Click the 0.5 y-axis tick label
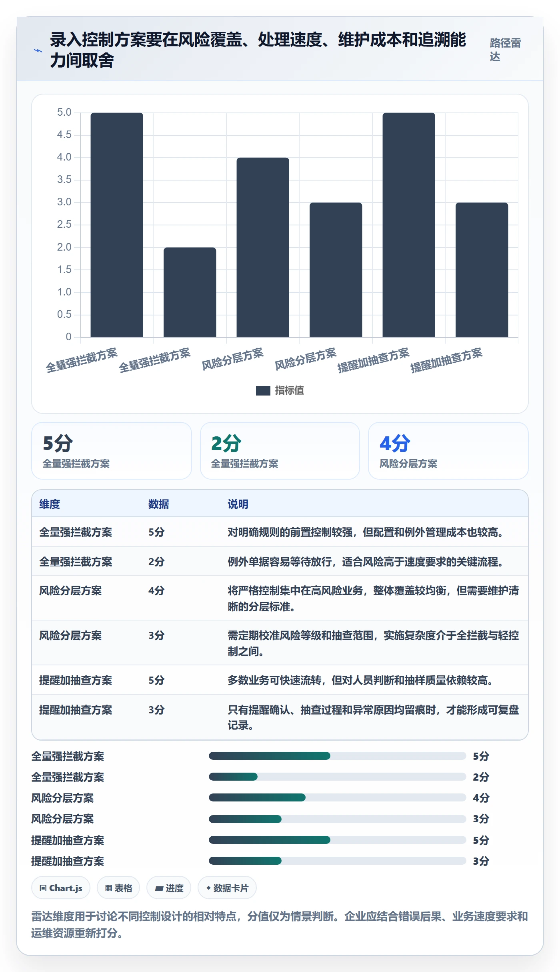Viewport: 560px width, 972px height. tap(64, 315)
